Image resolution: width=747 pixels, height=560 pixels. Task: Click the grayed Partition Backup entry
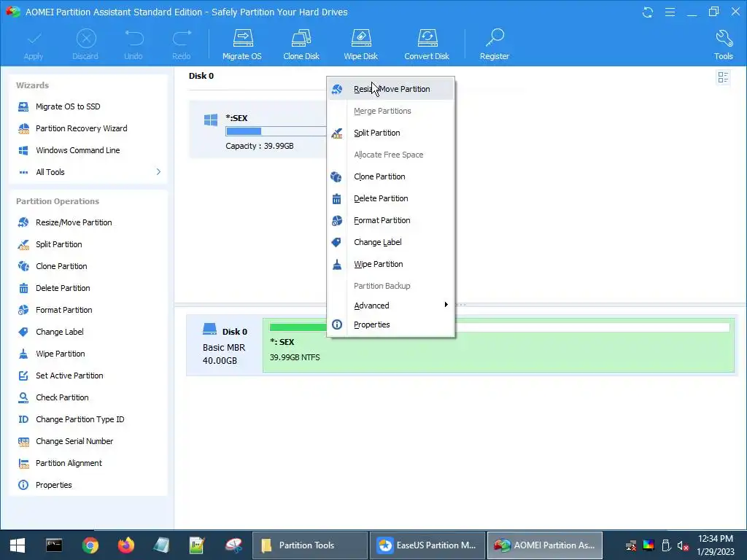pos(391,286)
